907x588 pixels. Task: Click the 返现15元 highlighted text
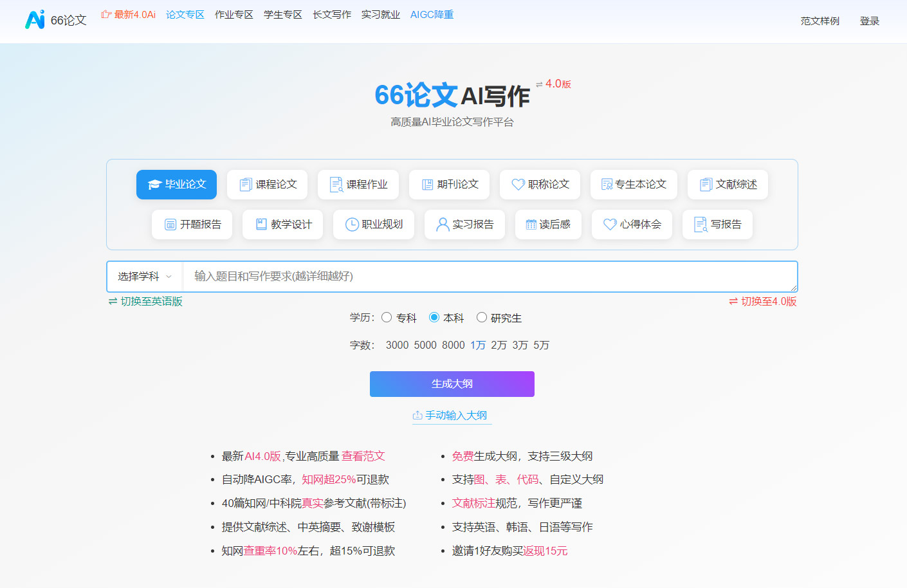[545, 551]
